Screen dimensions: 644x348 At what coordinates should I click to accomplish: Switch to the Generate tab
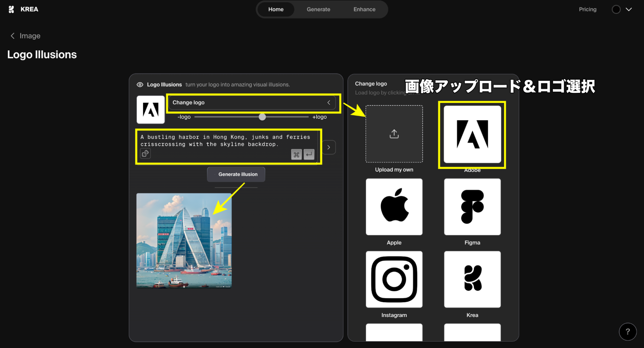[x=318, y=9]
